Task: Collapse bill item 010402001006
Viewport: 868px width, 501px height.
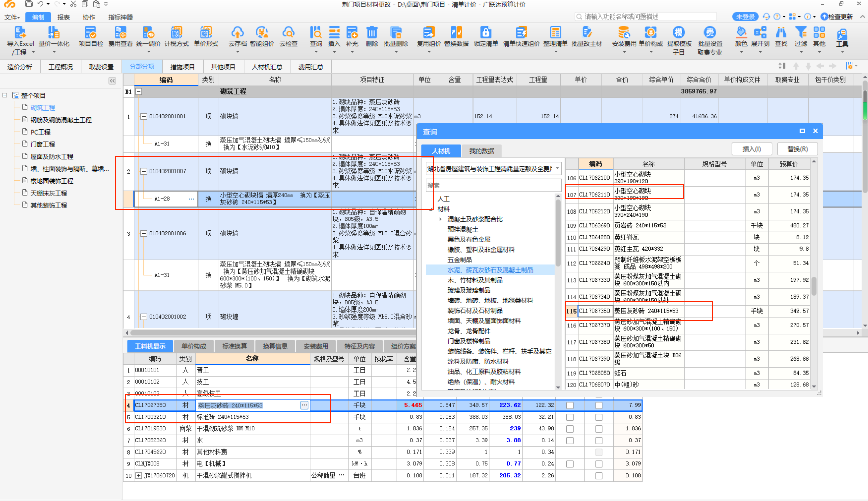Action: (143, 233)
